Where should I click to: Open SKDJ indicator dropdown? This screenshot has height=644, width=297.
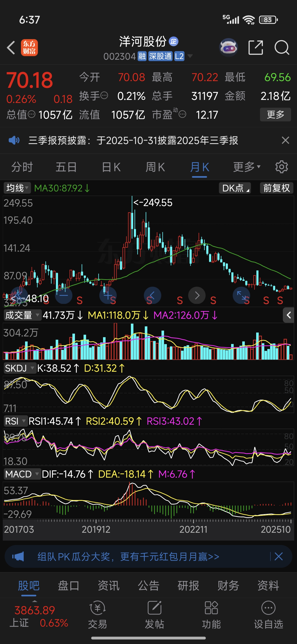pyautogui.click(x=20, y=368)
